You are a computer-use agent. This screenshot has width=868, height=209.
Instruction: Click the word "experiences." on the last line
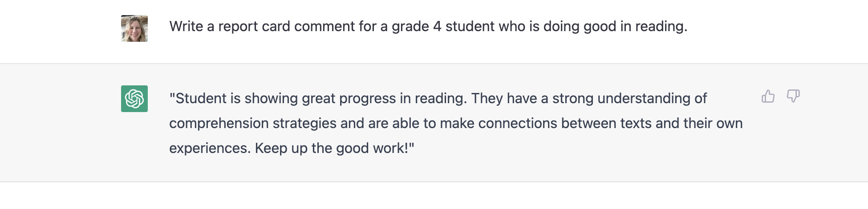click(x=210, y=148)
